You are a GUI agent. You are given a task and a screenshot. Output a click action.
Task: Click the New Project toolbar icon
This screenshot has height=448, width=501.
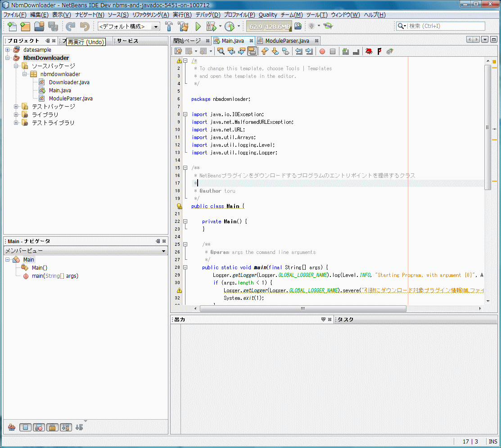[x=25, y=27]
